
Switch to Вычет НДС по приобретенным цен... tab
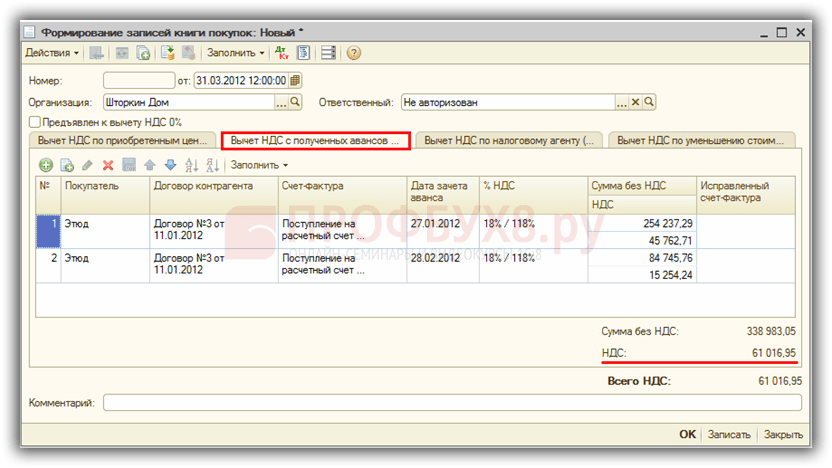123,141
